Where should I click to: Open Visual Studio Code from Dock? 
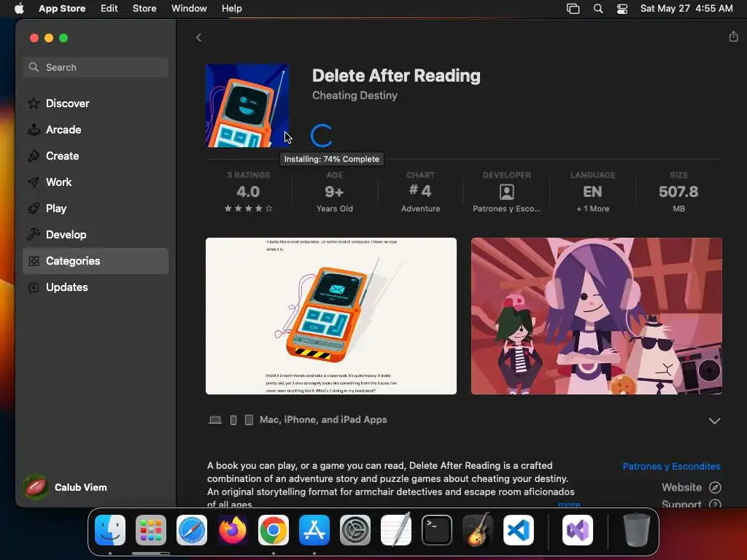click(x=519, y=530)
